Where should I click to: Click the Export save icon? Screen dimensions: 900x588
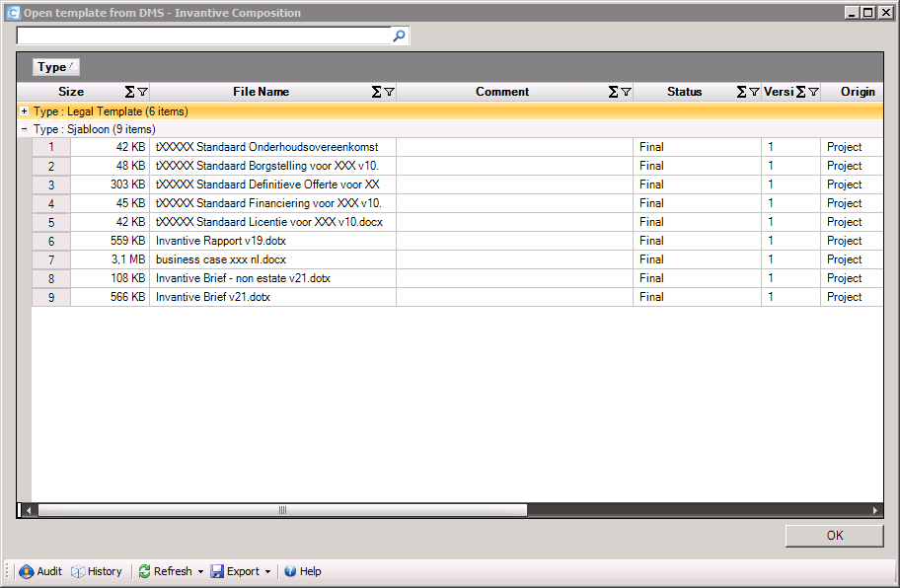[x=217, y=571]
